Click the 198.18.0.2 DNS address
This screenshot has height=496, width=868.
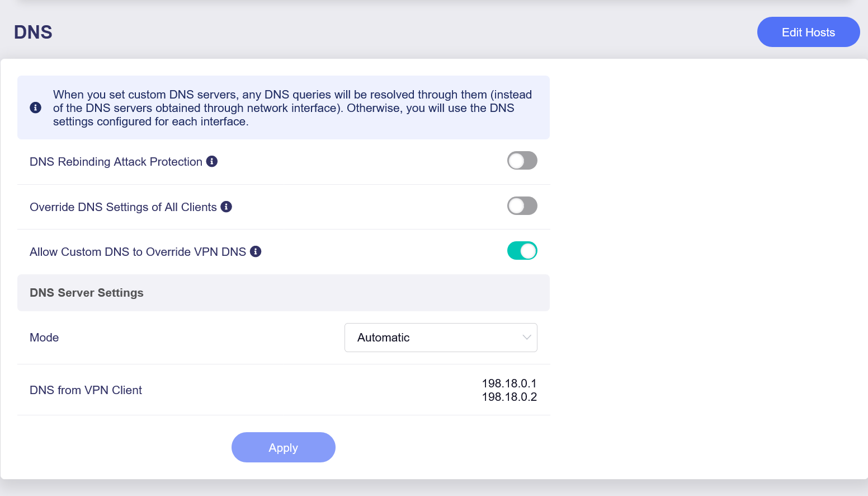pos(509,397)
